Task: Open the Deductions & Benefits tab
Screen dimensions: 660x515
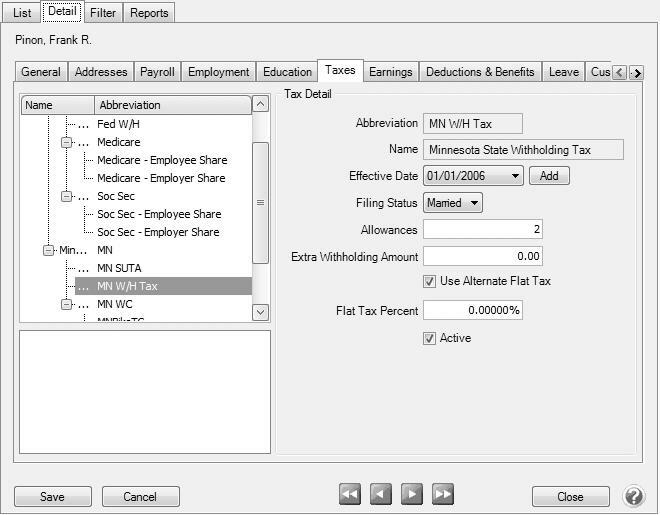Action: tap(480, 72)
